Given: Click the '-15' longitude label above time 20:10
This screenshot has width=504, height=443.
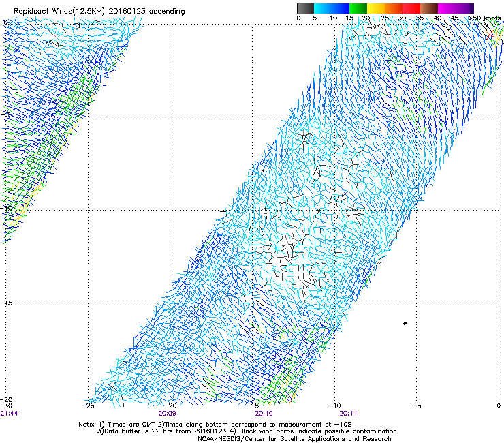Looking at the screenshot, I should 253,406.
